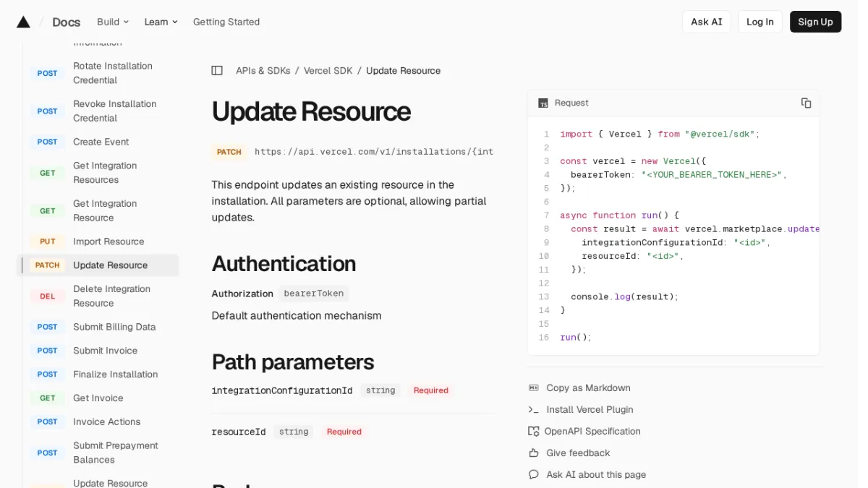Click the OpenAPI Specification icon
This screenshot has height=488, width=868.
click(534, 432)
